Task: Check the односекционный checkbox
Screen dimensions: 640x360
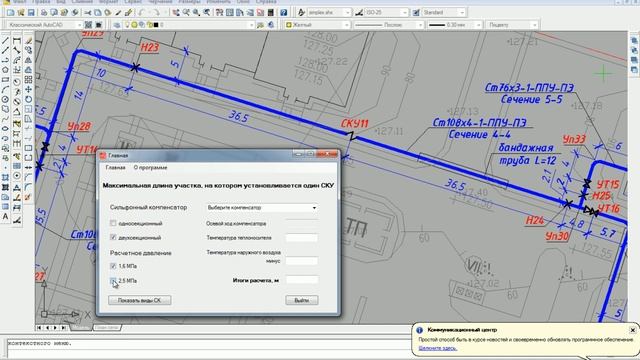Action: coord(113,223)
